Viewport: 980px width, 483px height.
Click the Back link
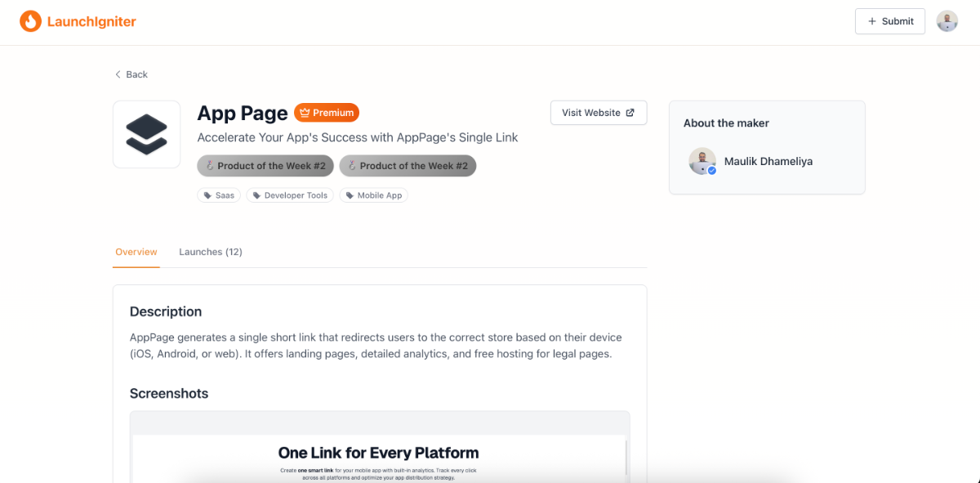(136, 74)
